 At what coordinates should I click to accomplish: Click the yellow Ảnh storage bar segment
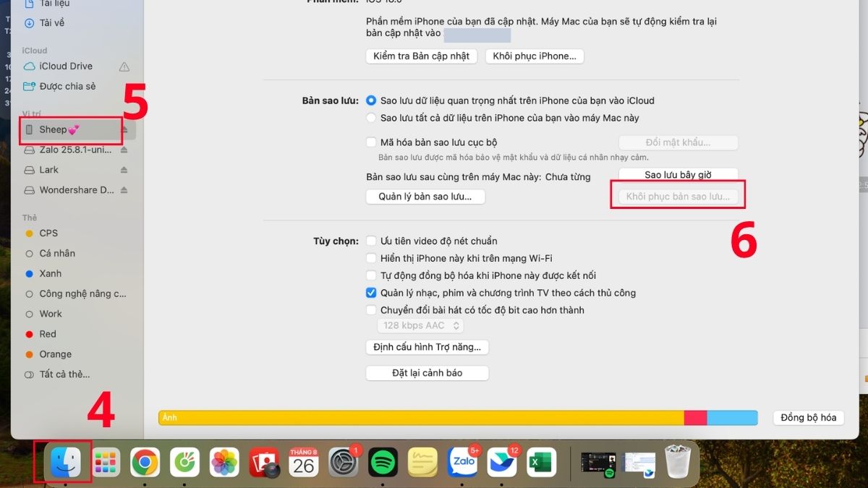click(x=421, y=418)
